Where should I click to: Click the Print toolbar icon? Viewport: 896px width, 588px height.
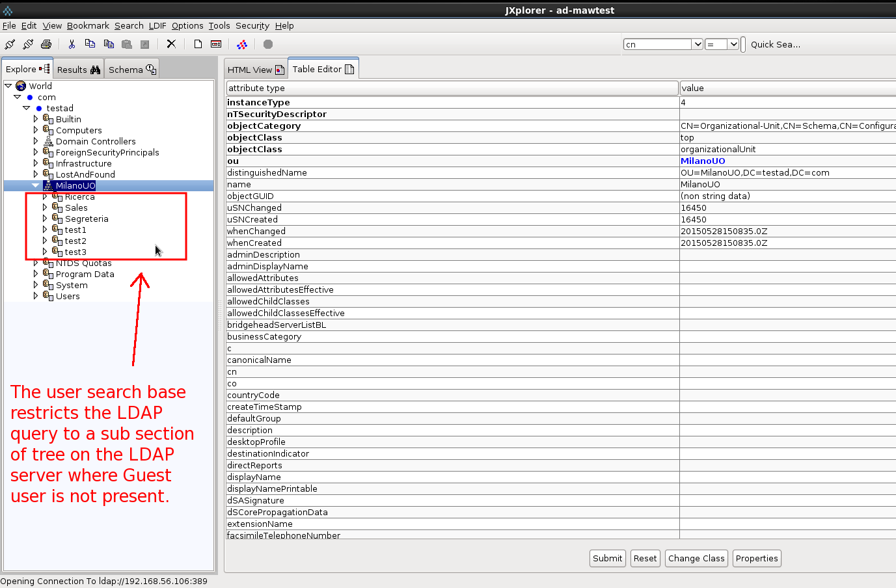pyautogui.click(x=46, y=44)
